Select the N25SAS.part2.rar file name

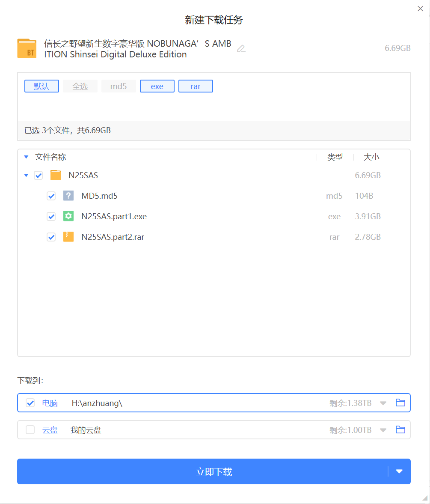113,237
